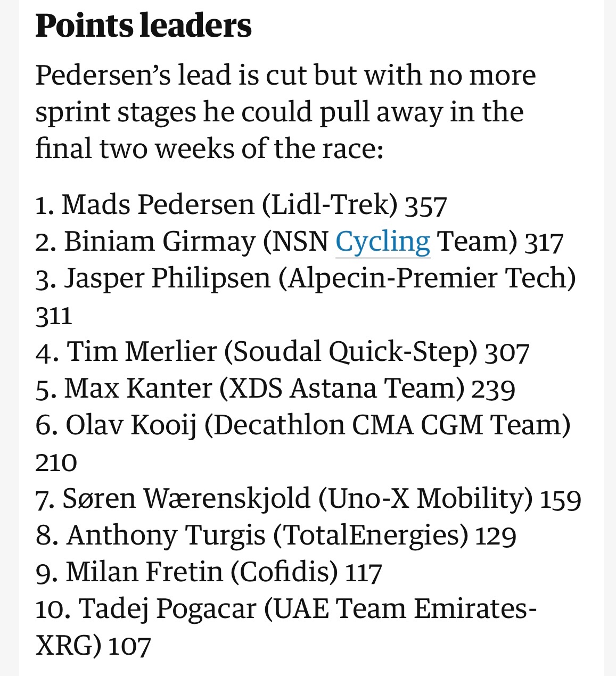
Task: Select the Max Kanter entry
Action: (x=275, y=389)
